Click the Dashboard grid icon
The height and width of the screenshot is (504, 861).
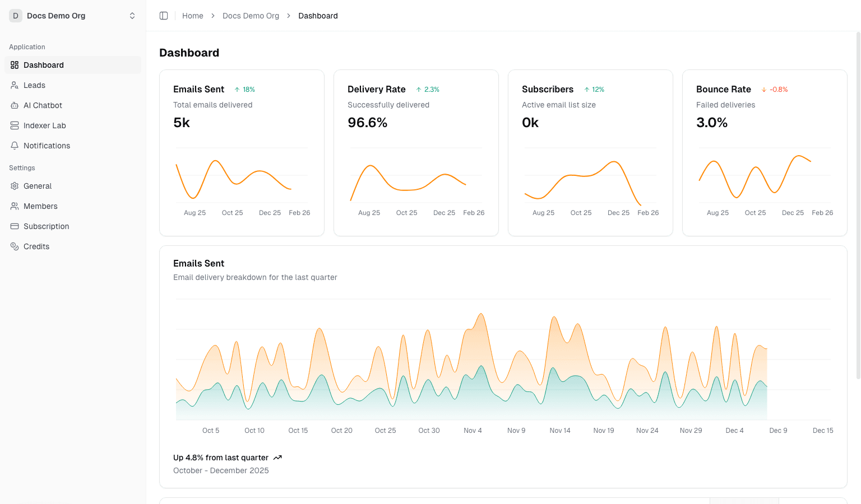(15, 65)
